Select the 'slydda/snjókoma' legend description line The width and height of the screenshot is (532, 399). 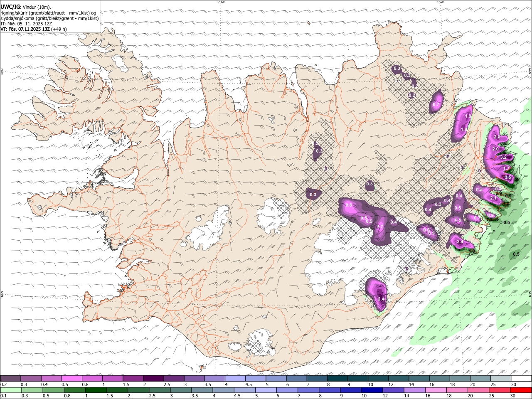pyautogui.click(x=49, y=18)
